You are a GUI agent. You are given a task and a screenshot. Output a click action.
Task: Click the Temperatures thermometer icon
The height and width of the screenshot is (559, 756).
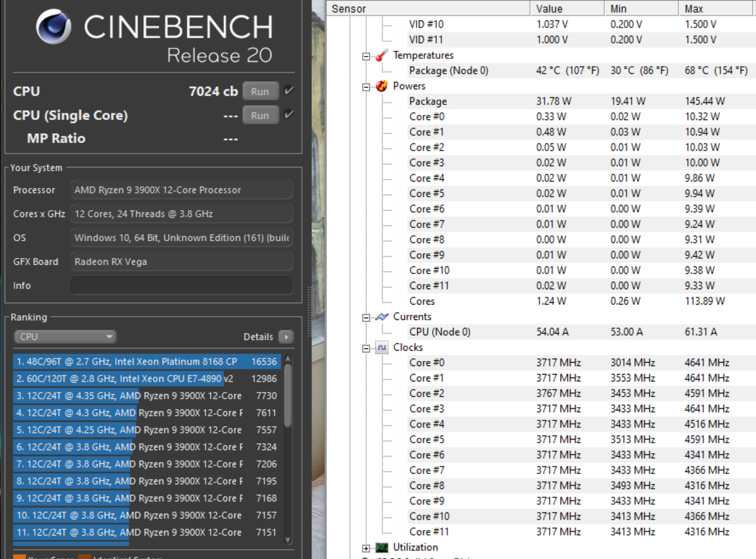(382, 55)
